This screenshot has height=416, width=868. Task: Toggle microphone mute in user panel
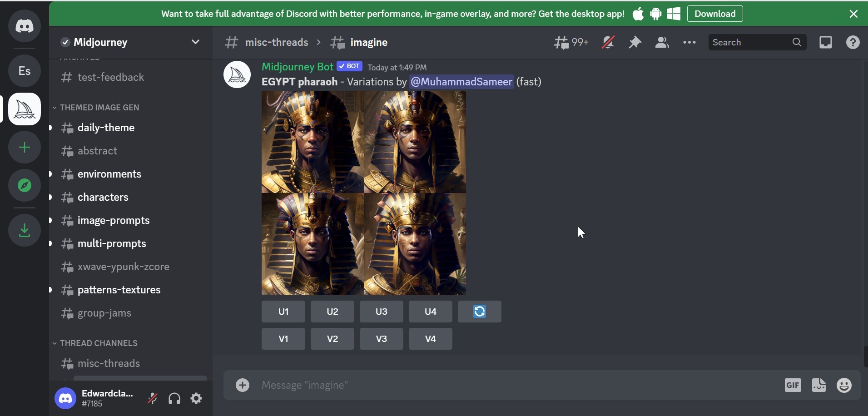pos(153,399)
